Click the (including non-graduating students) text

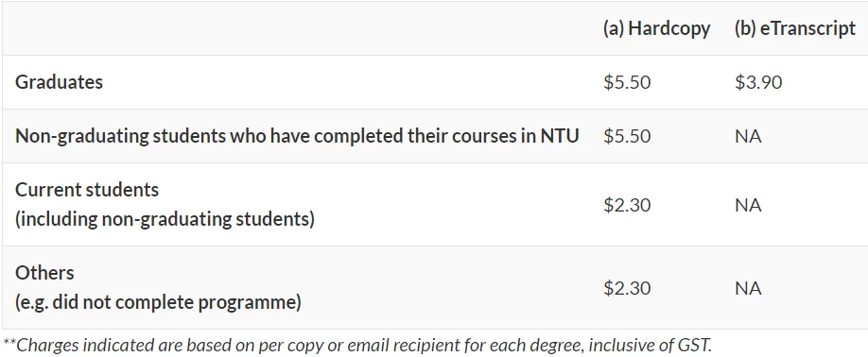point(165,219)
